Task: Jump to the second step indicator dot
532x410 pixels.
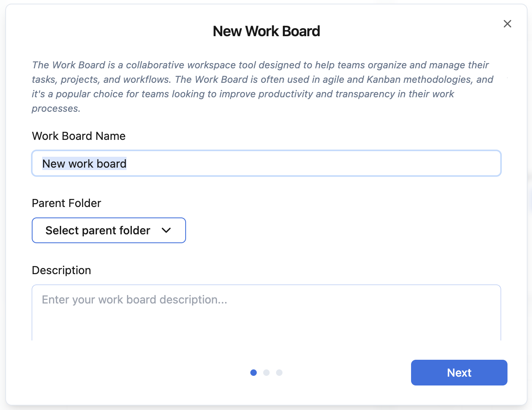Action: click(266, 373)
